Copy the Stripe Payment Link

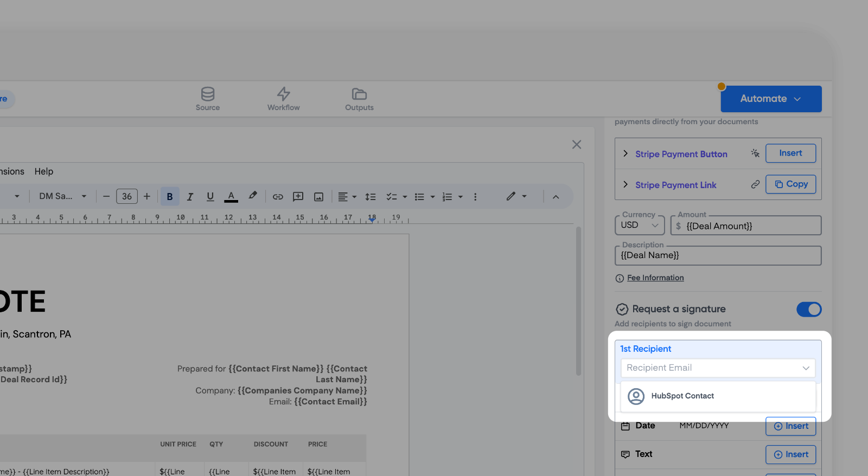pyautogui.click(x=790, y=184)
